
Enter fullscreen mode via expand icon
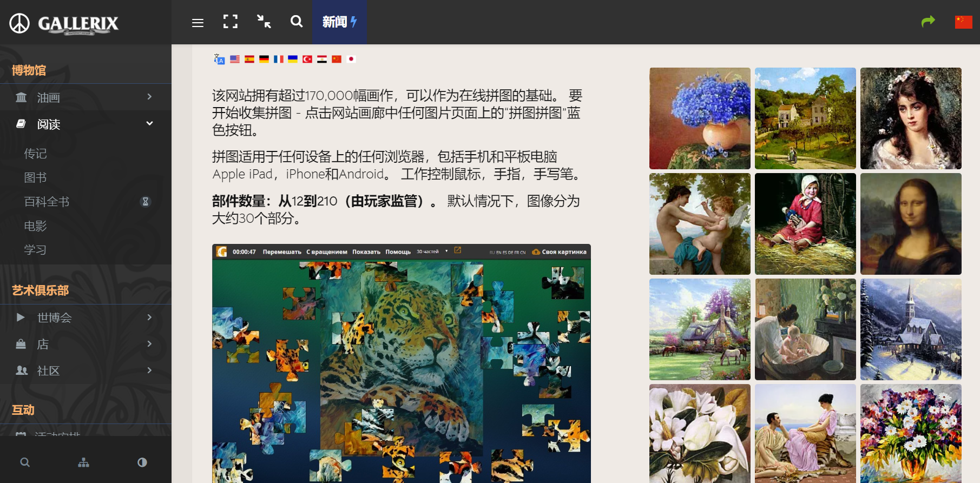pos(231,22)
